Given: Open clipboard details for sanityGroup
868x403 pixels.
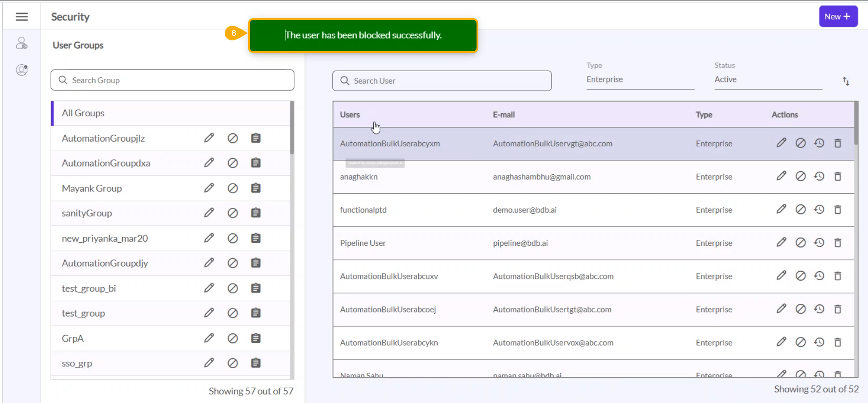Looking at the screenshot, I should pyautogui.click(x=256, y=213).
